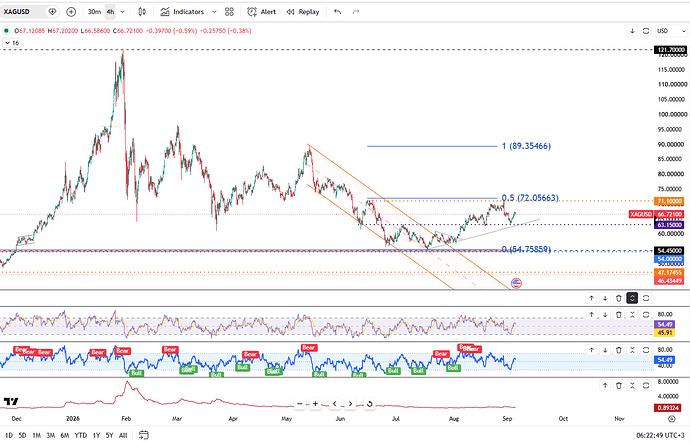Open the Indicators dialog
Image resolution: width=690 pixels, height=442 pixels.
coord(182,12)
